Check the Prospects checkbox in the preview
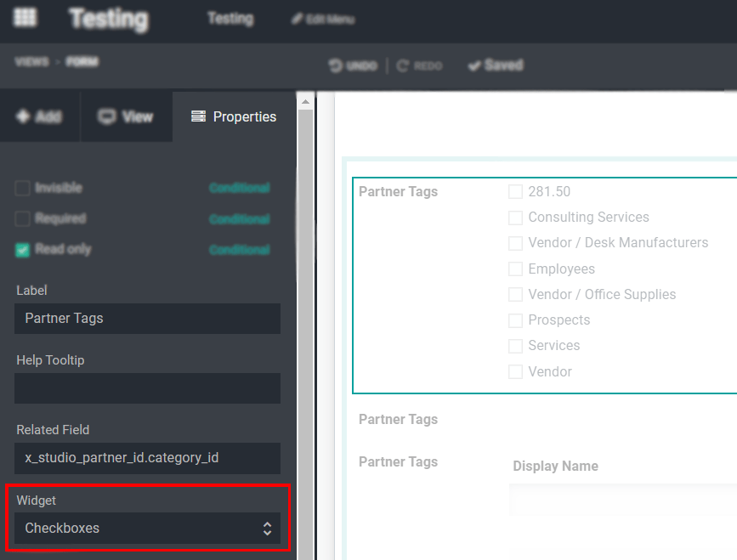Viewport: 737px width, 560px height. (515, 320)
